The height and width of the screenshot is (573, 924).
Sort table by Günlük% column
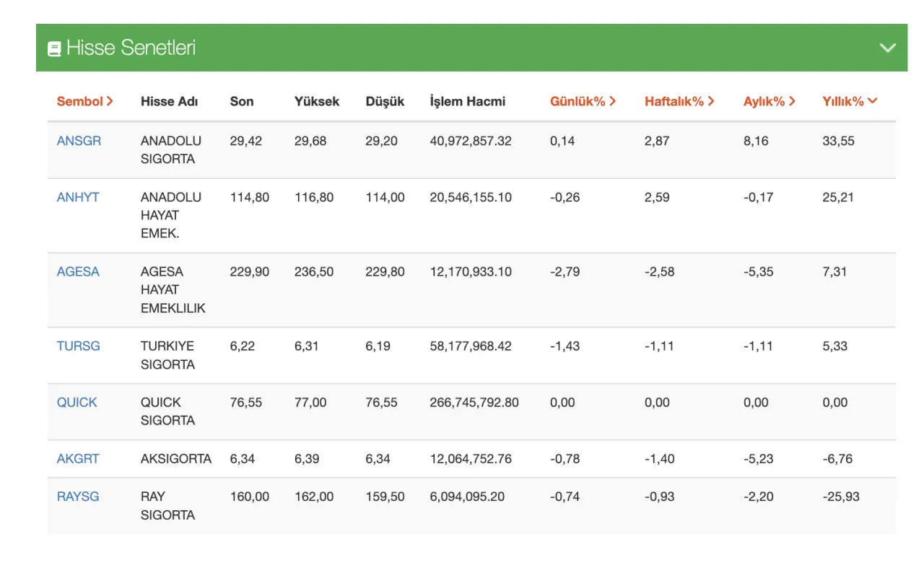tap(583, 102)
